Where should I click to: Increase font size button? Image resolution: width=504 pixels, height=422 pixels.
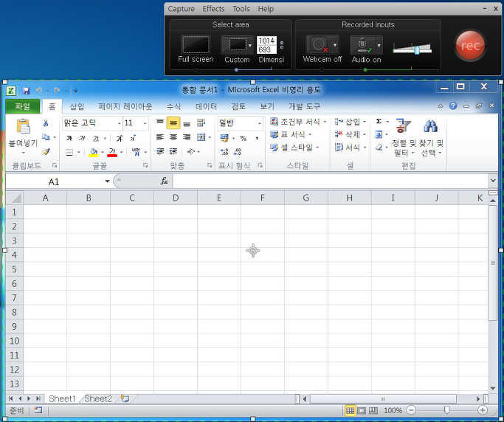pos(120,139)
